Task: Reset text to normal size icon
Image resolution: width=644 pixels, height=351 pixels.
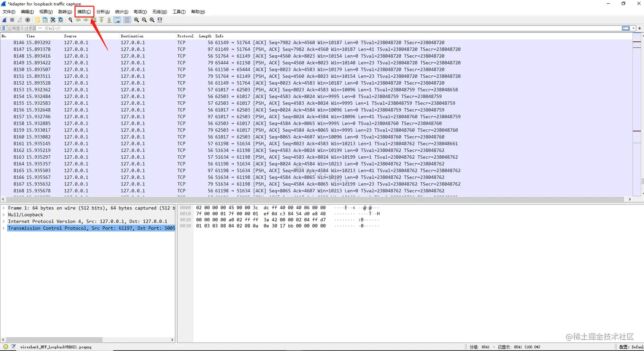Action: pos(152,20)
